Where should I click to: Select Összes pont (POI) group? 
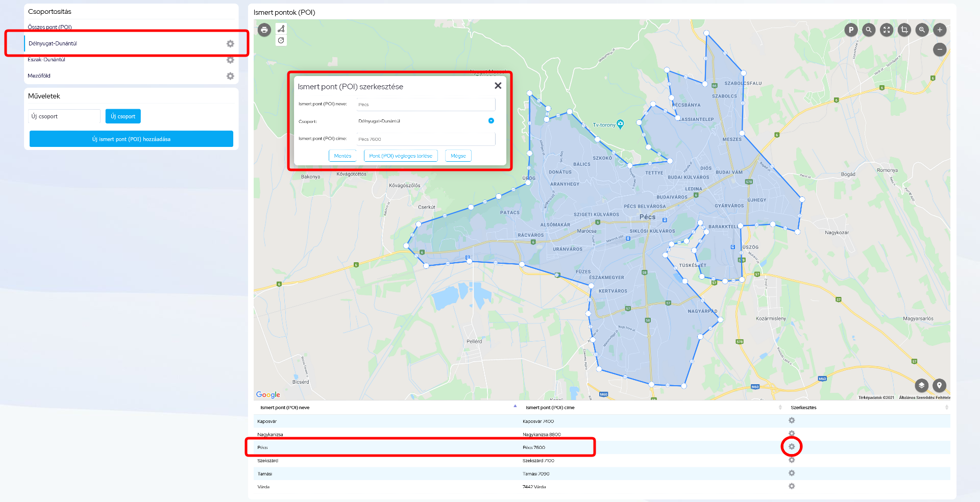50,27
